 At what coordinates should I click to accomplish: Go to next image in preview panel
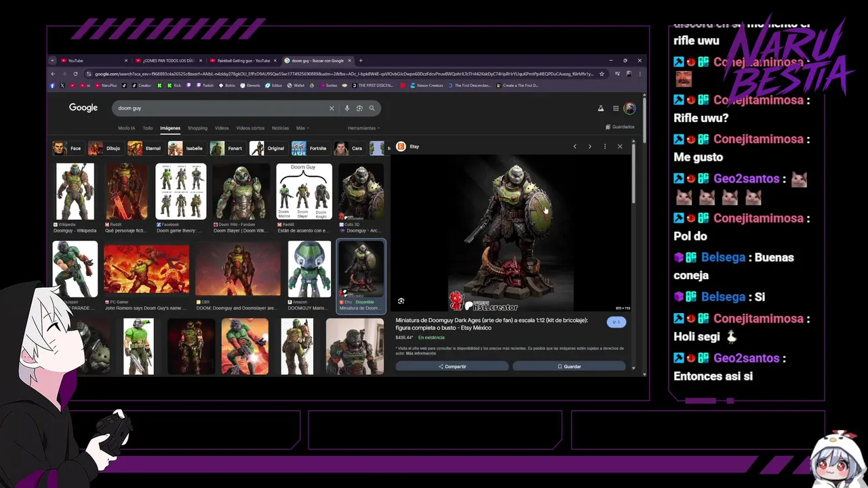[x=590, y=146]
